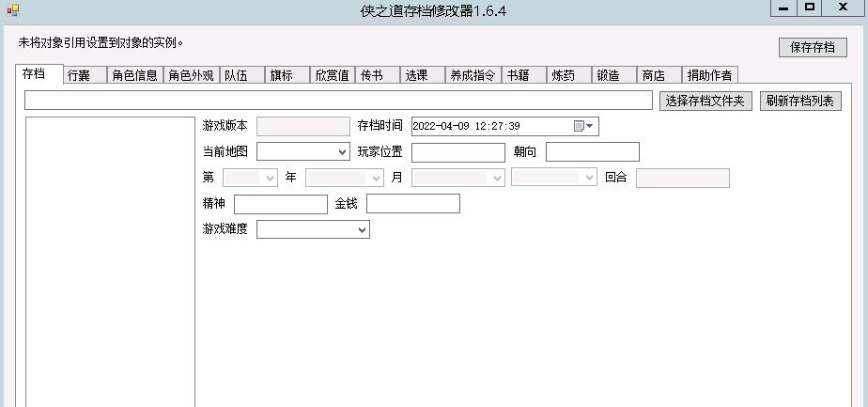Viewport: 868px width, 407px height.
Task: Open the 第 year-number dropdown
Action: coord(250,179)
